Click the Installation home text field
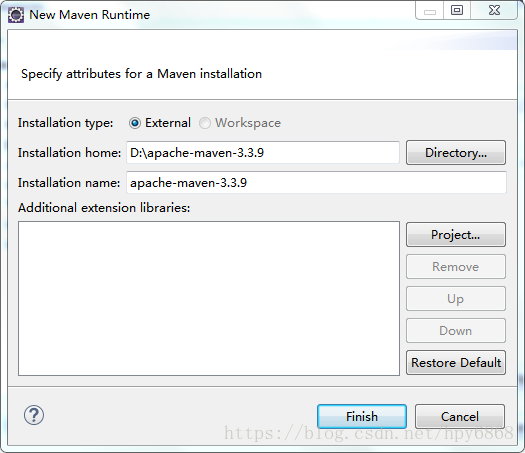The image size is (525, 453). click(263, 153)
